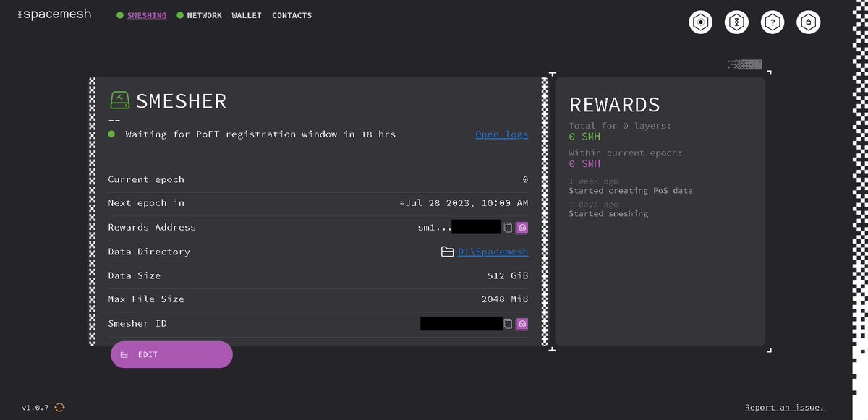View Rewards Address in explorer via purple icon
Screen dimensions: 868x420
pyautogui.click(x=522, y=227)
